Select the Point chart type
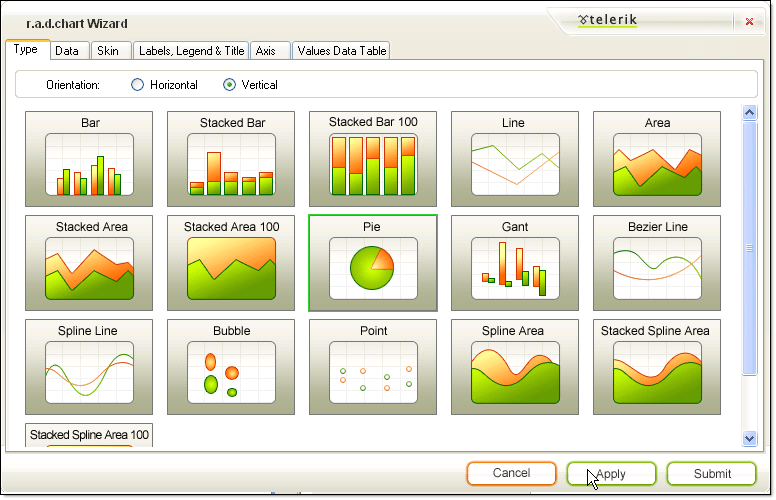This screenshot has width=776, height=500. pyautogui.click(x=373, y=367)
